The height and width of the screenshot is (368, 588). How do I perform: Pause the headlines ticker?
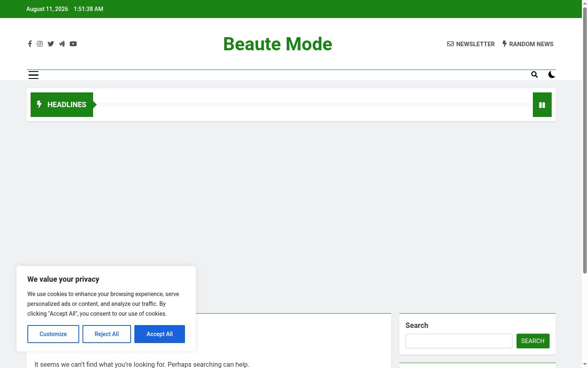[542, 105]
